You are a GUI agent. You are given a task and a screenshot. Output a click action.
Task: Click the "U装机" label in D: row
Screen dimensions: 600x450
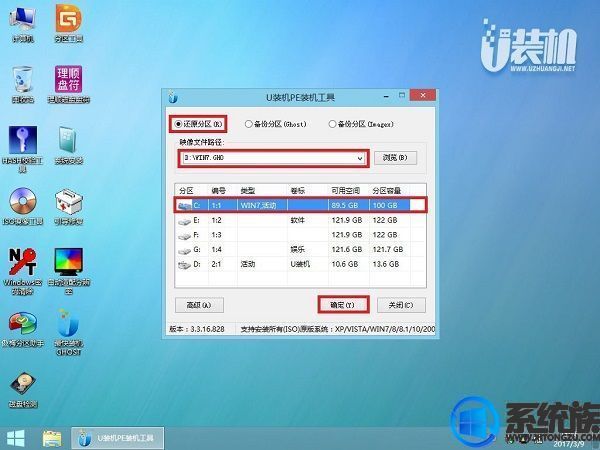pyautogui.click(x=300, y=264)
